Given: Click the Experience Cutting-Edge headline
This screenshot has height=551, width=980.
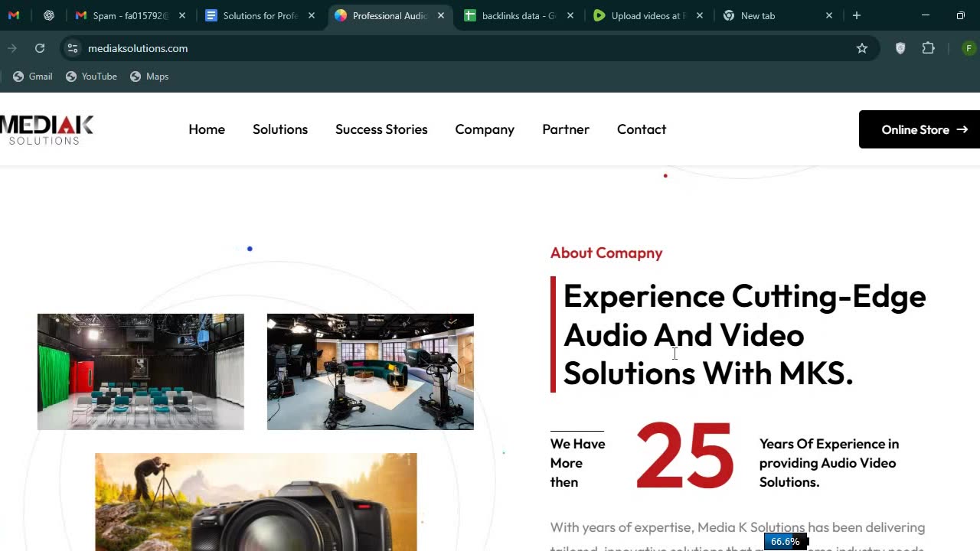Looking at the screenshot, I should 744,334.
